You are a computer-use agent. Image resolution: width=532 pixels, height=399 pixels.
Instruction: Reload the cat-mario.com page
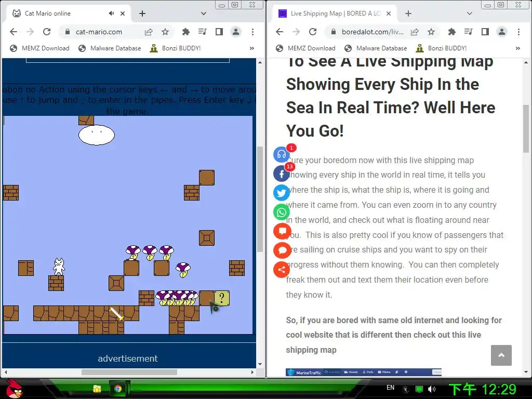[47, 32]
